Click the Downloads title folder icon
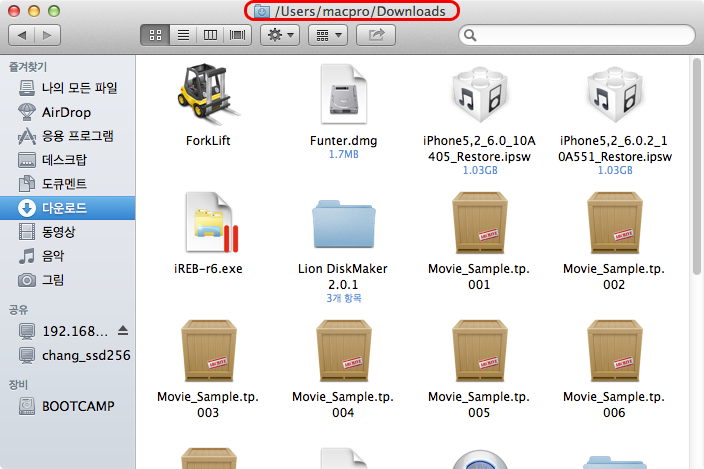This screenshot has width=704, height=469. (262, 11)
